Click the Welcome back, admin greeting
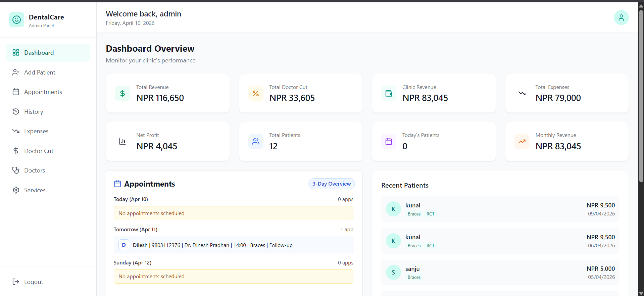The height and width of the screenshot is (296, 644). (144, 14)
